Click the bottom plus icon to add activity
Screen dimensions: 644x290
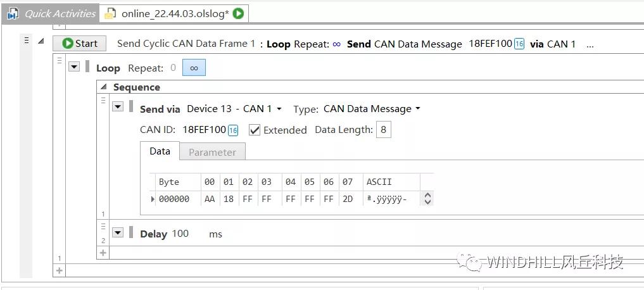(x=60, y=270)
